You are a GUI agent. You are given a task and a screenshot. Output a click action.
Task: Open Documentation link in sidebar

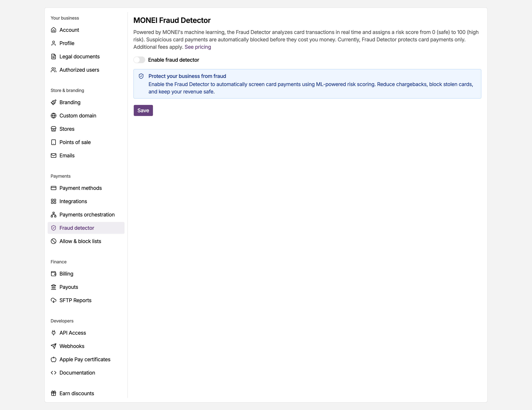tap(86, 373)
